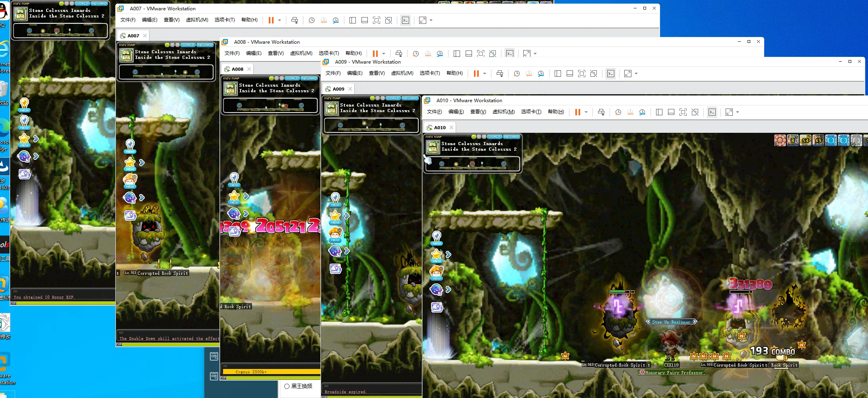Click the buff icon showing 49 in A010
Viewport: 868px width, 398px height.
pyautogui.click(x=818, y=140)
